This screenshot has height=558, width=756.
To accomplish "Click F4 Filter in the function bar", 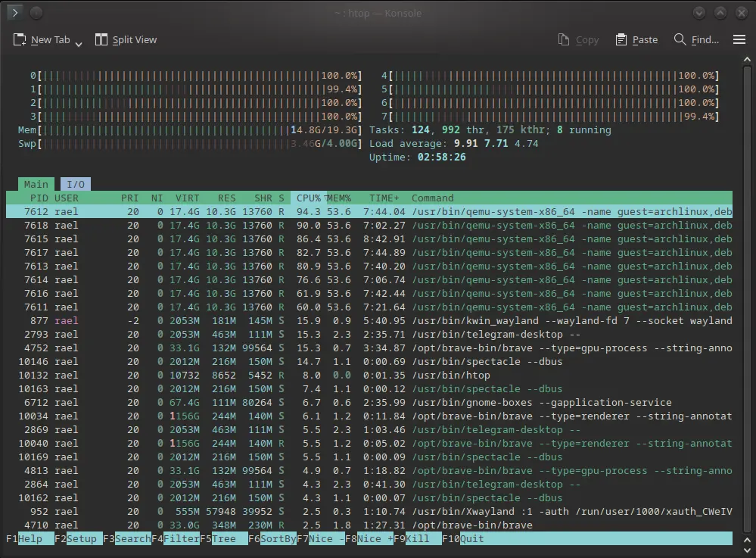I will [176, 539].
